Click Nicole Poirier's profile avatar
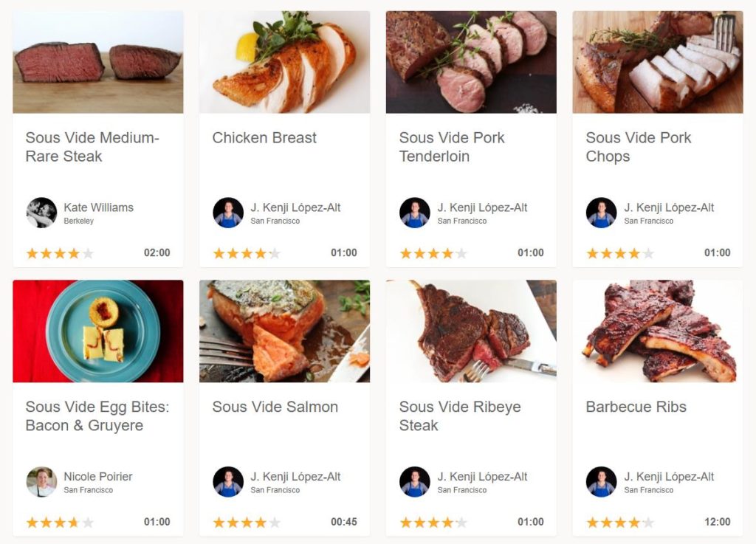 pyautogui.click(x=41, y=482)
